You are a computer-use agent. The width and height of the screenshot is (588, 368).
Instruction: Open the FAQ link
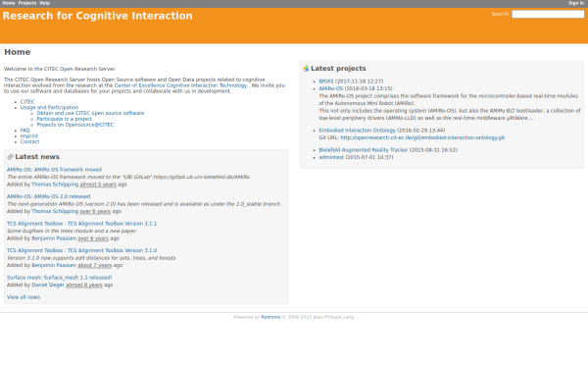(x=24, y=131)
